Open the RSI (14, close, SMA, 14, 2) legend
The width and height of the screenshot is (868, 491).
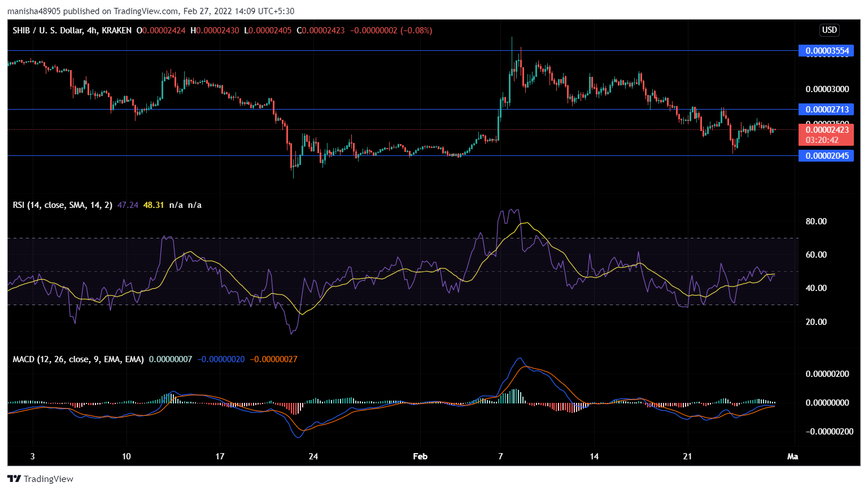(63, 205)
